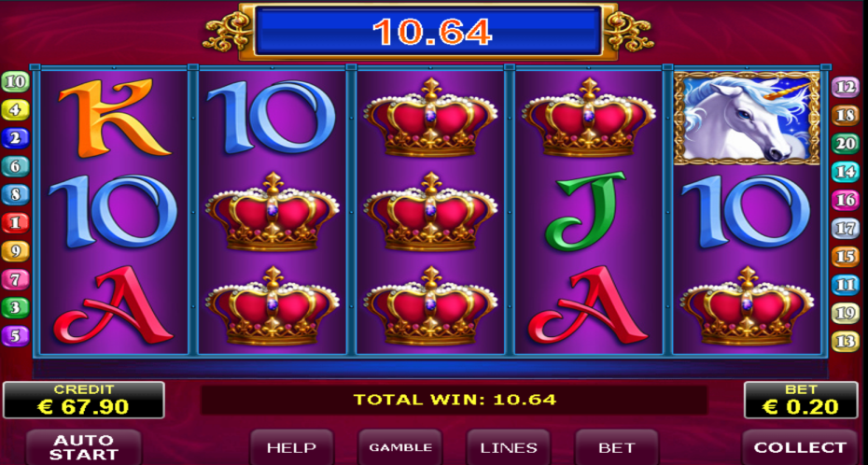The image size is (868, 465).
Task: Start autoplay with Auto Start button
Action: point(84,447)
